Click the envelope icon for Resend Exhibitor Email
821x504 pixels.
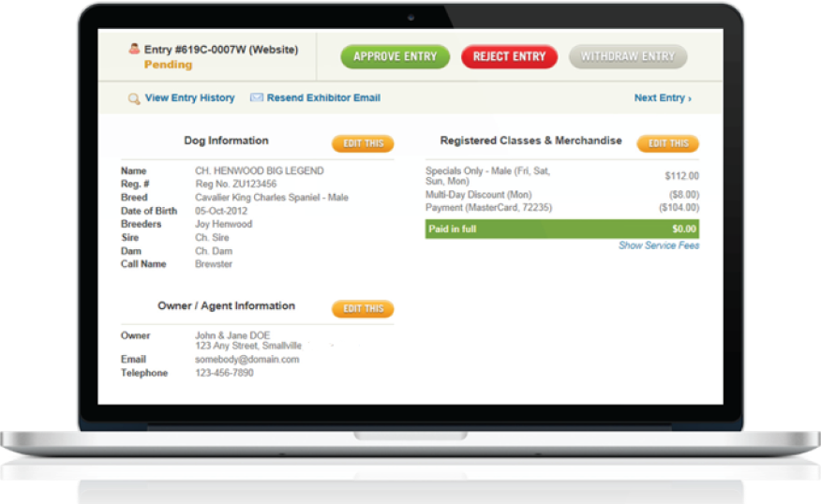pos(256,98)
